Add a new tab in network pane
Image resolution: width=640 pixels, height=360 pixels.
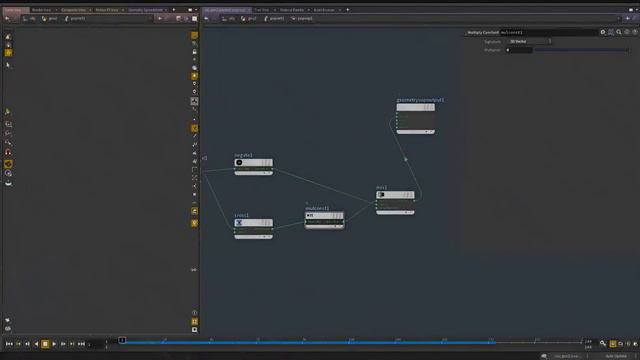click(348, 10)
